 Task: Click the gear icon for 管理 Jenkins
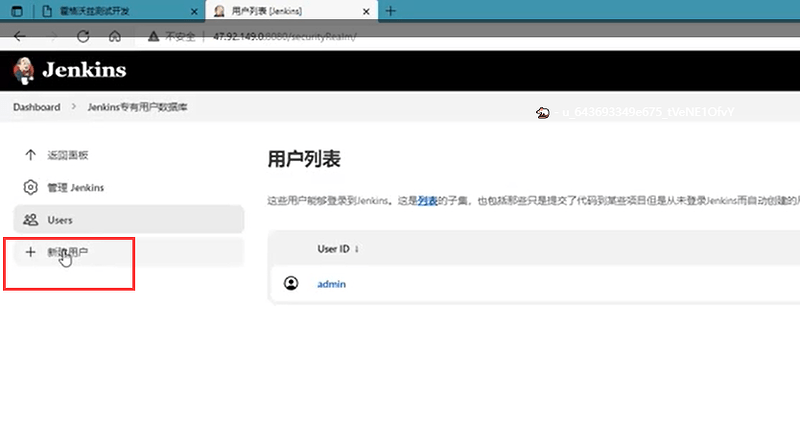(x=31, y=187)
